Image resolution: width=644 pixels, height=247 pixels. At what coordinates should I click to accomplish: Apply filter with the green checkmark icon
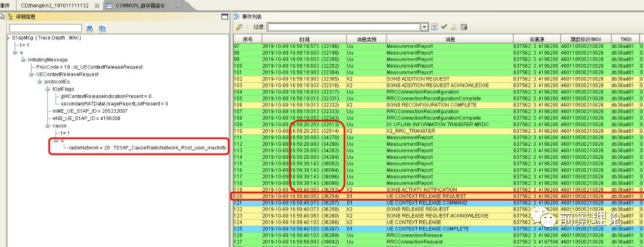444,27
